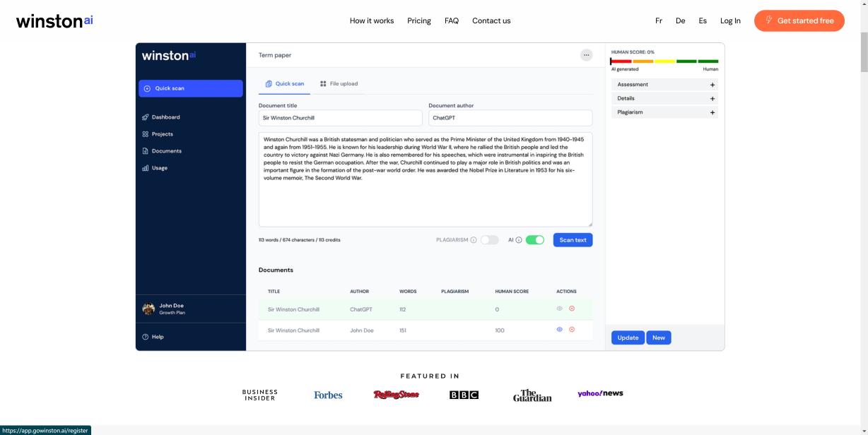Image resolution: width=868 pixels, height=435 pixels.
Task: Click the Get started free button
Action: tap(799, 20)
